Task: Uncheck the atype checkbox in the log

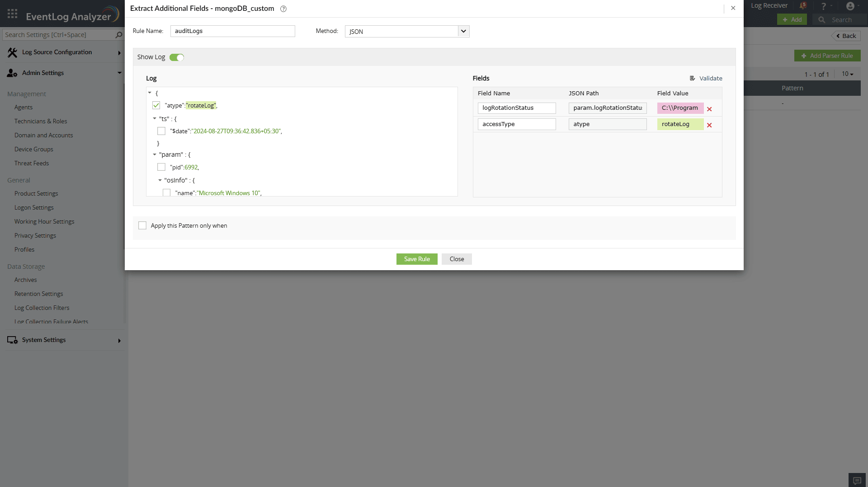Action: click(156, 105)
